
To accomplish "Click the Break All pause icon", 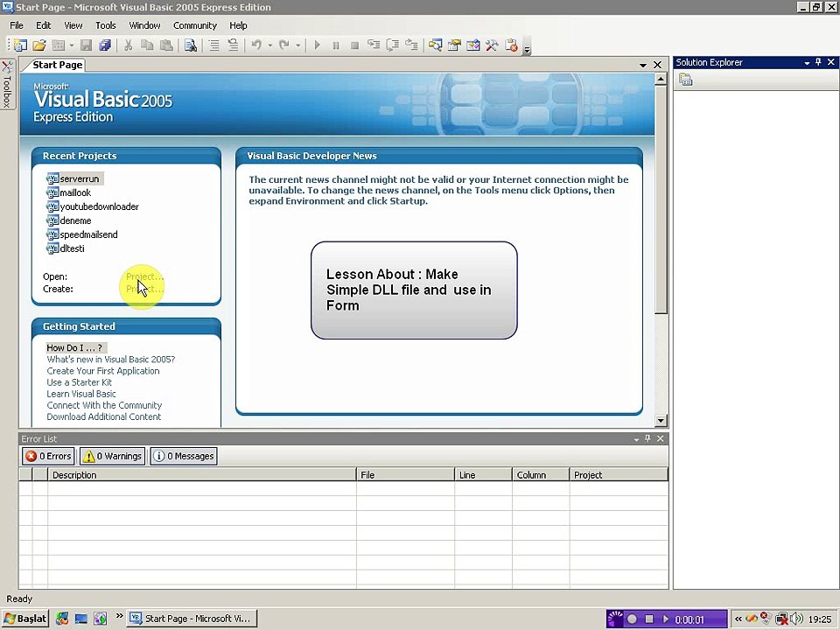I will click(336, 45).
